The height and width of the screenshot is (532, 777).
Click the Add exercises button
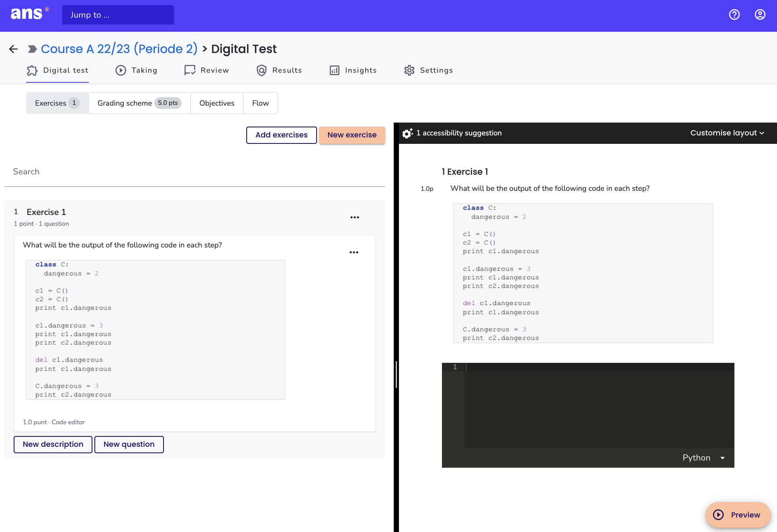[281, 135]
